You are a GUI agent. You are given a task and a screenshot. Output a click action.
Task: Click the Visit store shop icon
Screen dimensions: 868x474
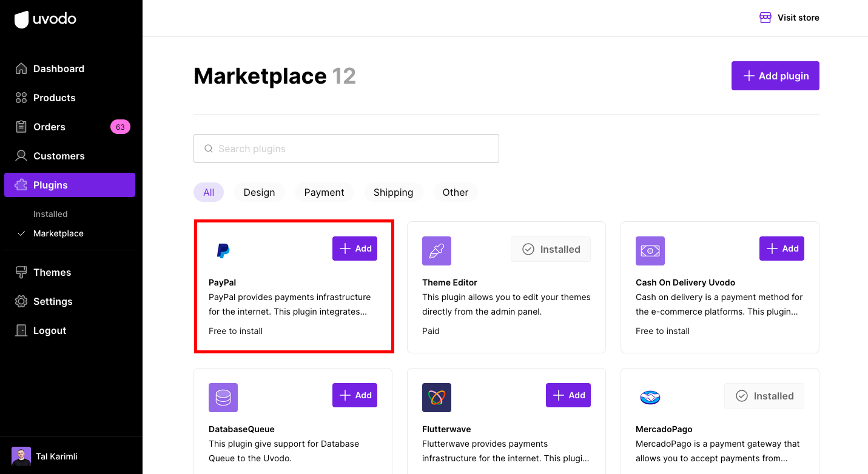pyautogui.click(x=765, y=18)
